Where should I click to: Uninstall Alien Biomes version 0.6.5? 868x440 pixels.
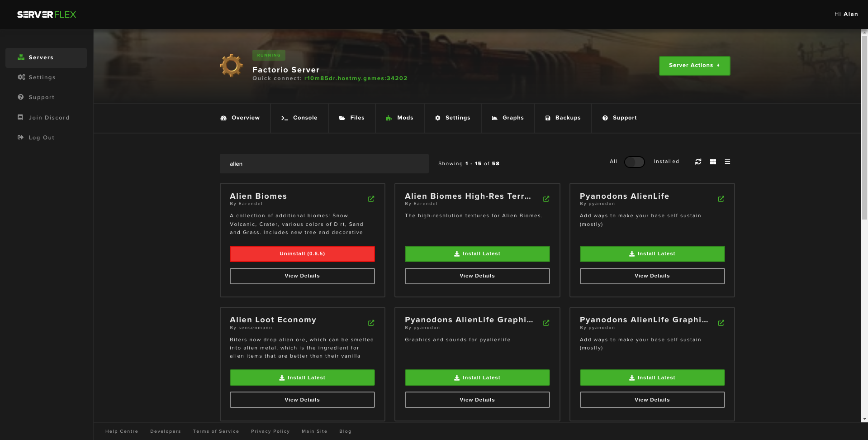pos(302,254)
